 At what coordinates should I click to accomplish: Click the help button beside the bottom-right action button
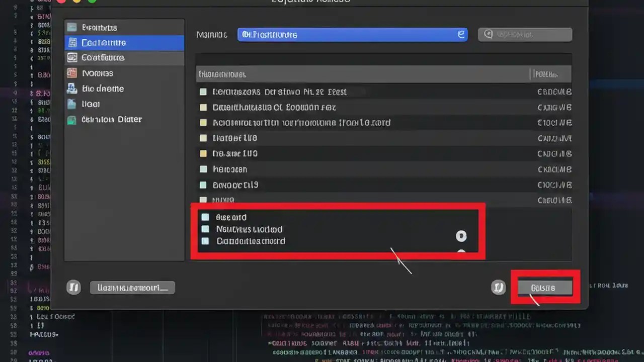pos(498,287)
